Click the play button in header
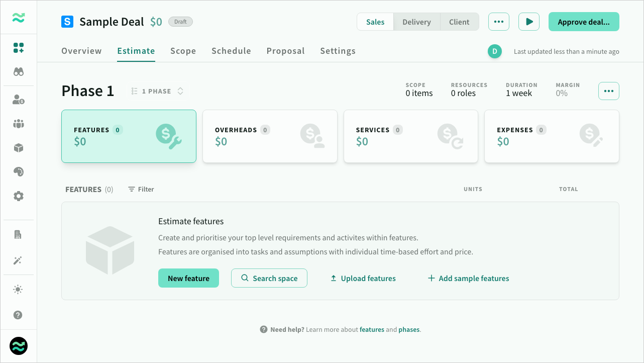Image resolution: width=644 pixels, height=363 pixels. tap(529, 22)
